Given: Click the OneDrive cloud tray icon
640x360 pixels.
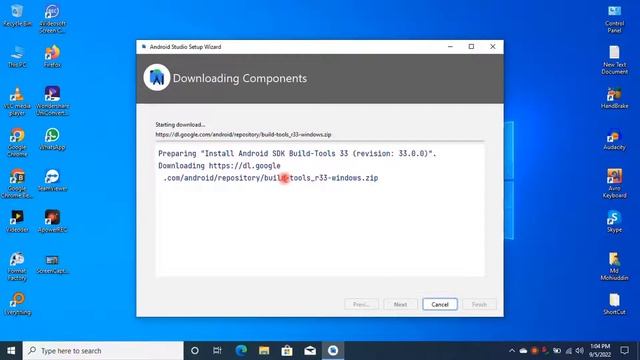Looking at the screenshot, I should coord(523,351).
